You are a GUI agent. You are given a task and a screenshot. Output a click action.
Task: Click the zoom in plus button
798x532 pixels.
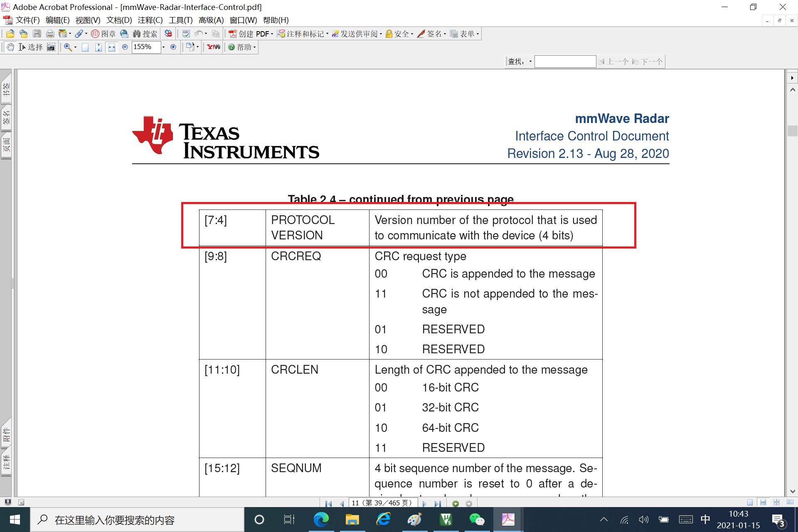coord(173,47)
